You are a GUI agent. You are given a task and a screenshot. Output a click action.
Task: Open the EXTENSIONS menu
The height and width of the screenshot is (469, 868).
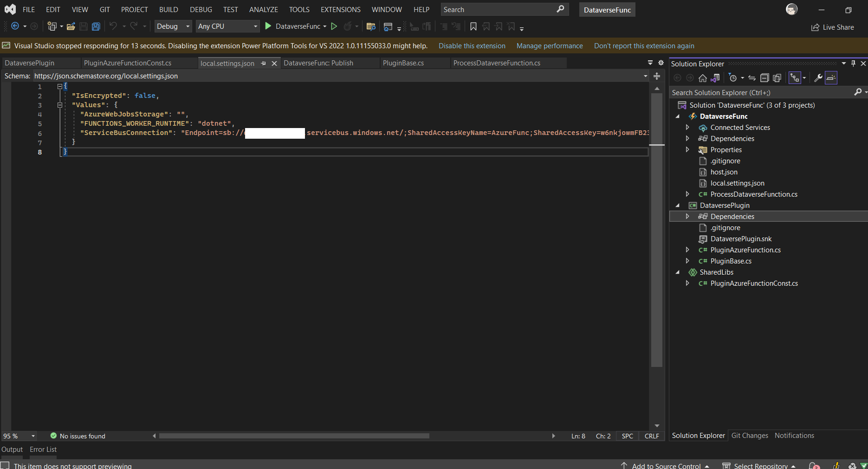click(x=340, y=9)
